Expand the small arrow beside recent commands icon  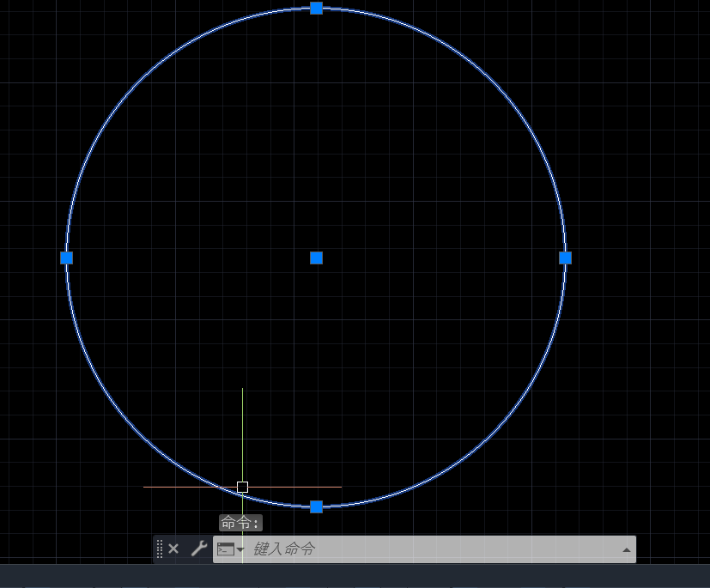pyautogui.click(x=241, y=549)
